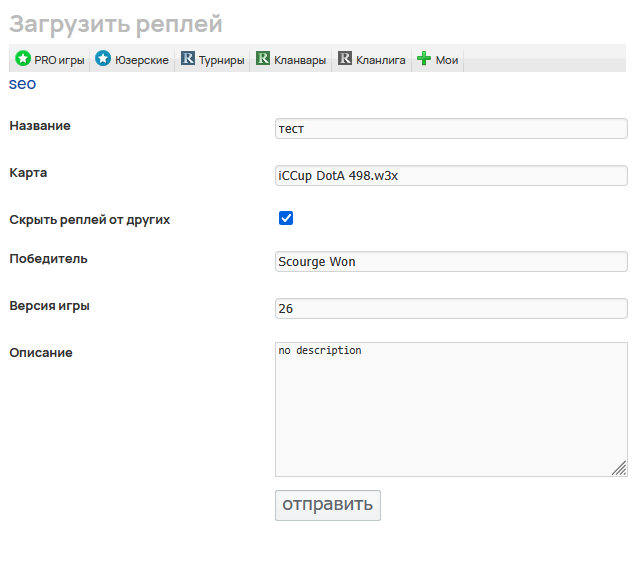Select the Кланвары tab
Viewport: 642px width, 570px height.
click(301, 60)
